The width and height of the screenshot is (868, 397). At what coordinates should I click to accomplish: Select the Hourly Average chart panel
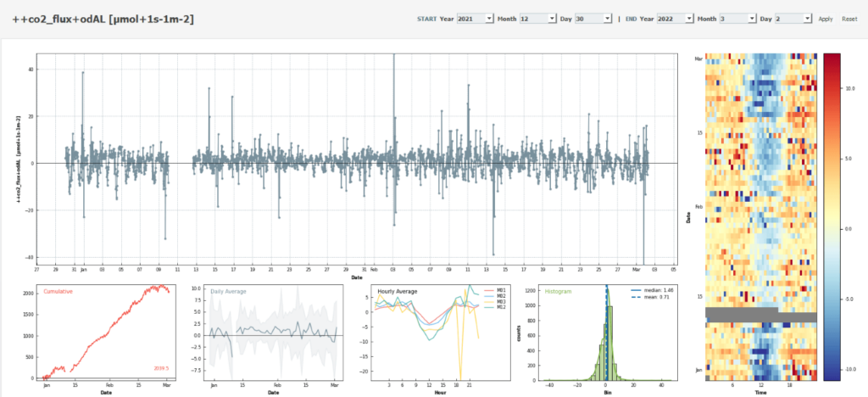coord(442,332)
